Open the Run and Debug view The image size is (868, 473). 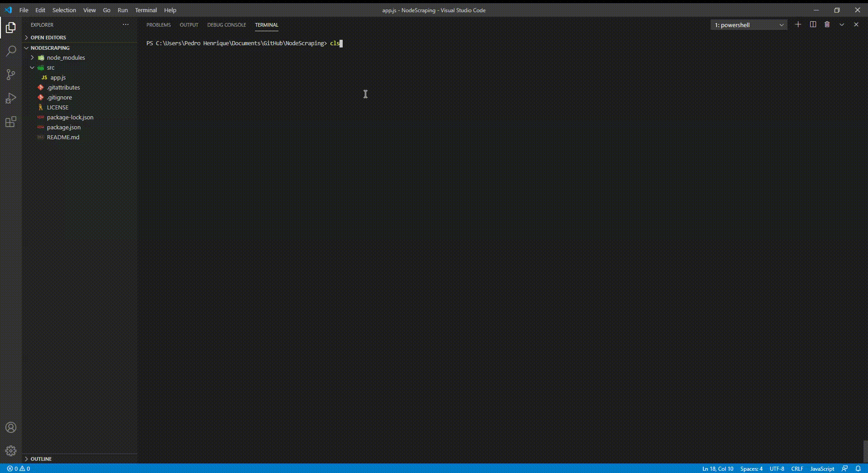click(x=11, y=98)
